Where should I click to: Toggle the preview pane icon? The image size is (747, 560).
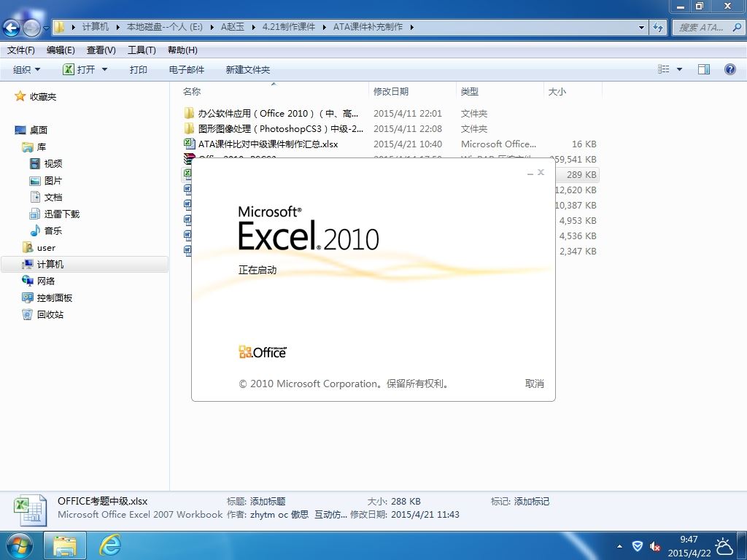click(x=704, y=69)
